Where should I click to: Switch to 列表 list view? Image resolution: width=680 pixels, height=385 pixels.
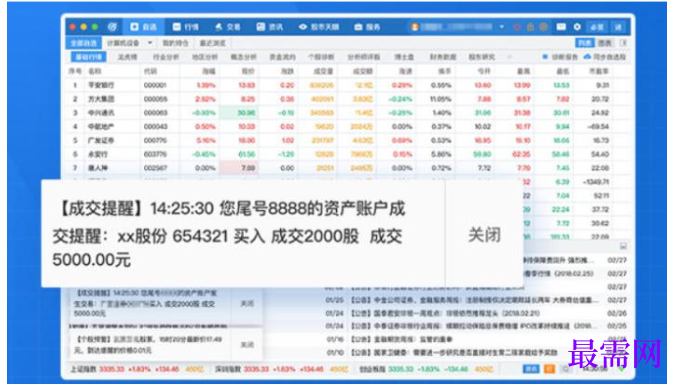(x=584, y=43)
